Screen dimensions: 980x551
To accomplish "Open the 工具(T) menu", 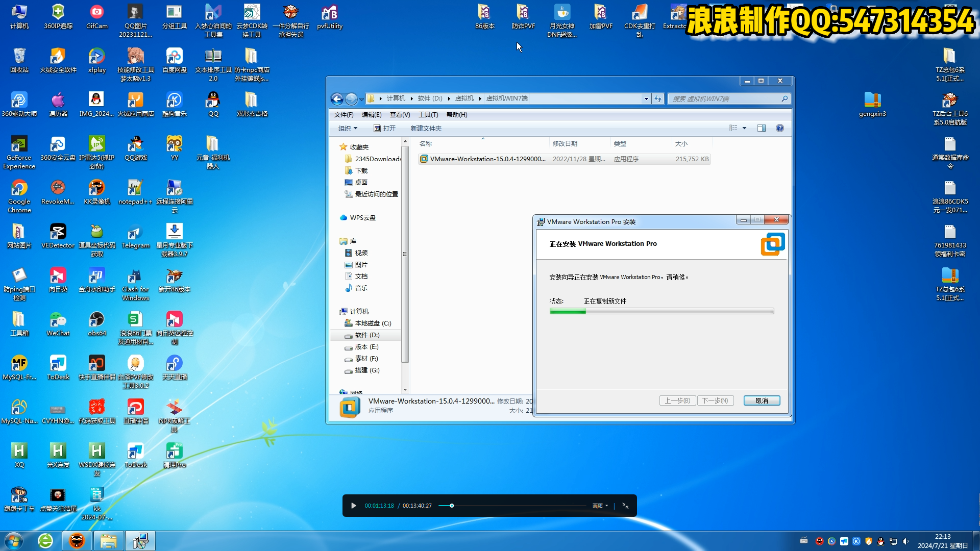I will (x=428, y=115).
